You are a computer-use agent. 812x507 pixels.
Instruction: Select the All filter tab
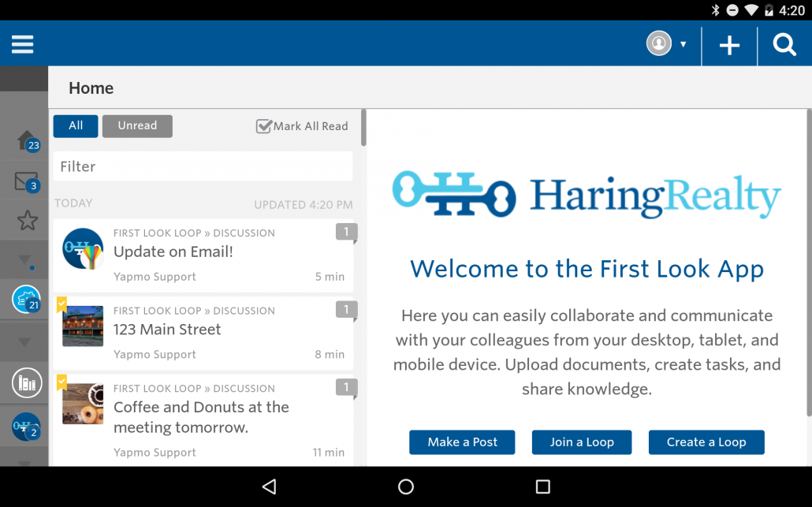(x=76, y=126)
